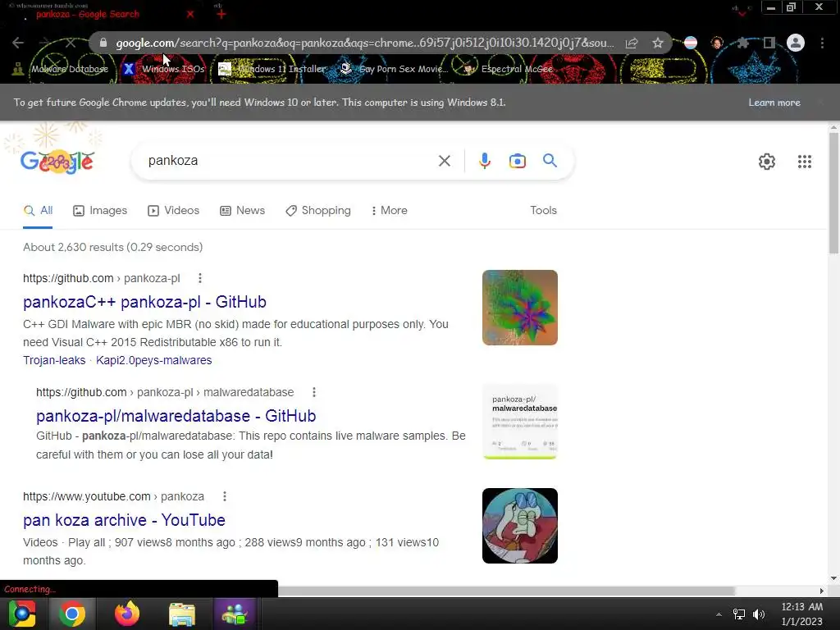Viewport: 840px width, 630px height.
Task: Click the blue magnifier search button
Action: point(550,160)
